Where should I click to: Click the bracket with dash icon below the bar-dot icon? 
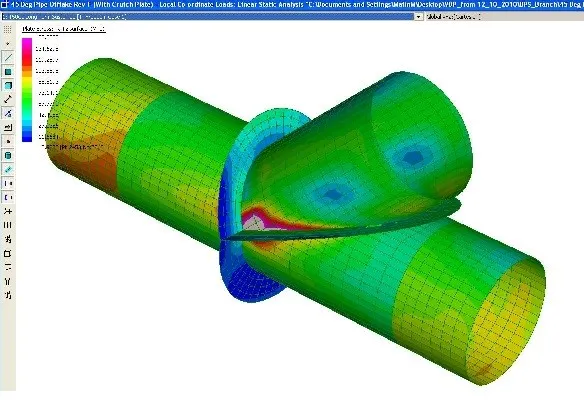(7, 197)
